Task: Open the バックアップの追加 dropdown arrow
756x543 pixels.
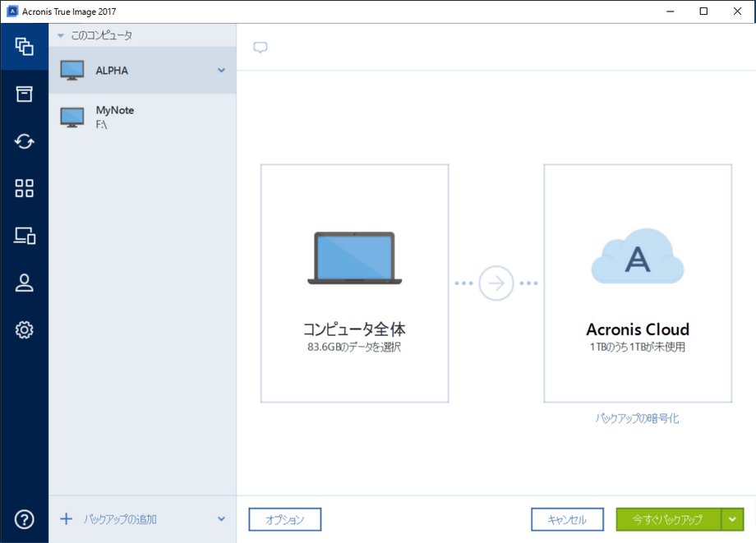Action: click(x=221, y=519)
